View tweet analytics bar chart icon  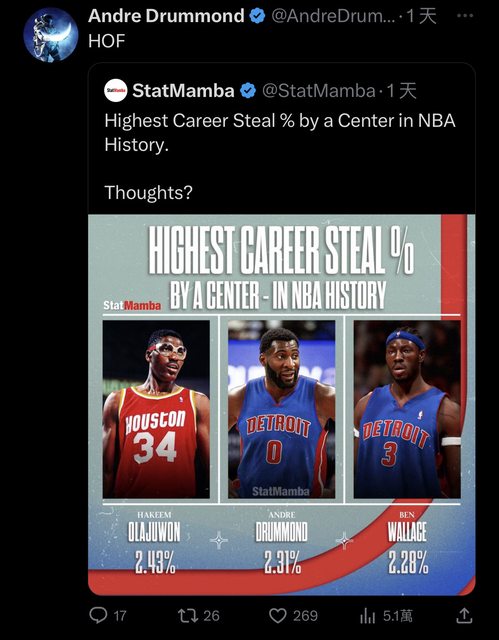tap(368, 616)
